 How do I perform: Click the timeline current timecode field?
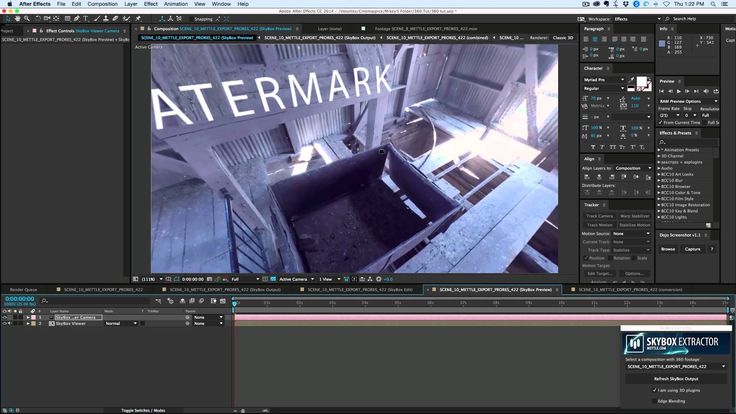[x=20, y=299]
